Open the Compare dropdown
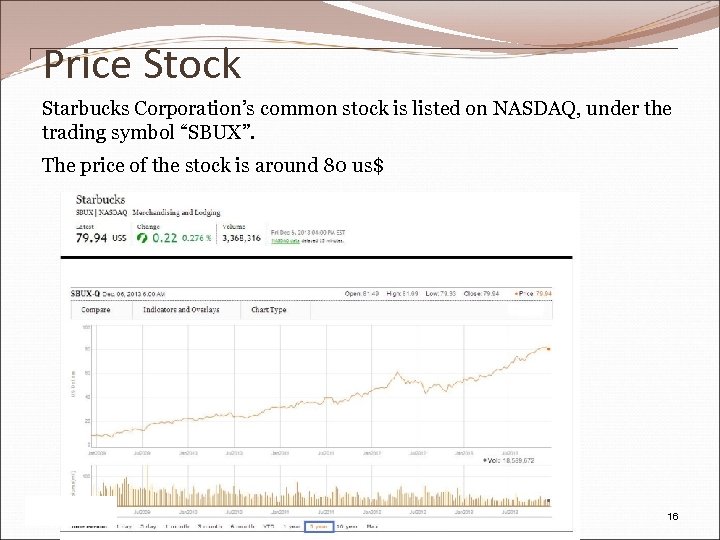Screen dimensions: 720x540 tap(95, 310)
